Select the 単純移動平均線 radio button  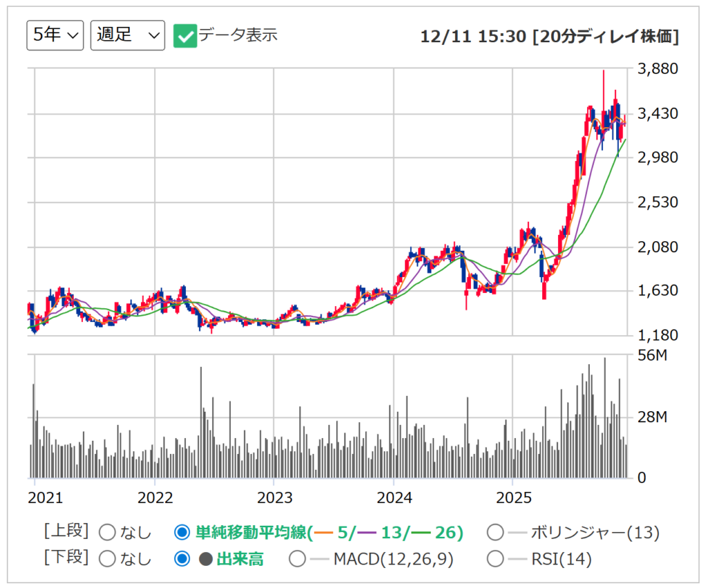[182, 533]
